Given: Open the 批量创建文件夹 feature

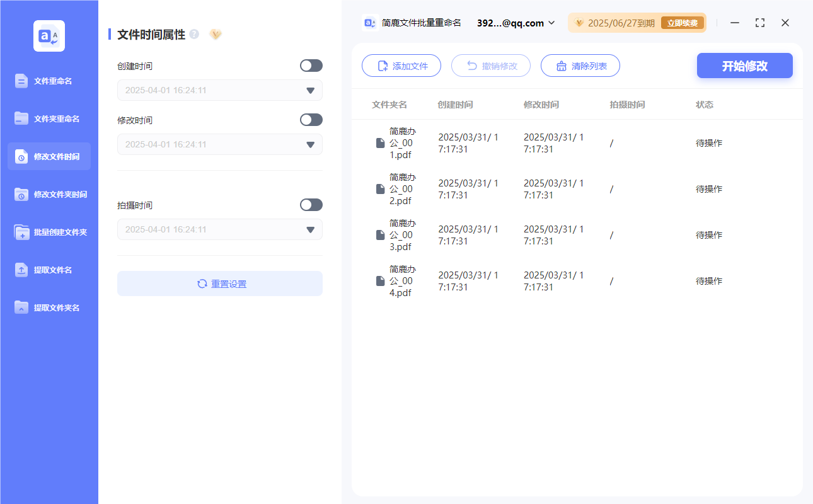Looking at the screenshot, I should (x=49, y=232).
